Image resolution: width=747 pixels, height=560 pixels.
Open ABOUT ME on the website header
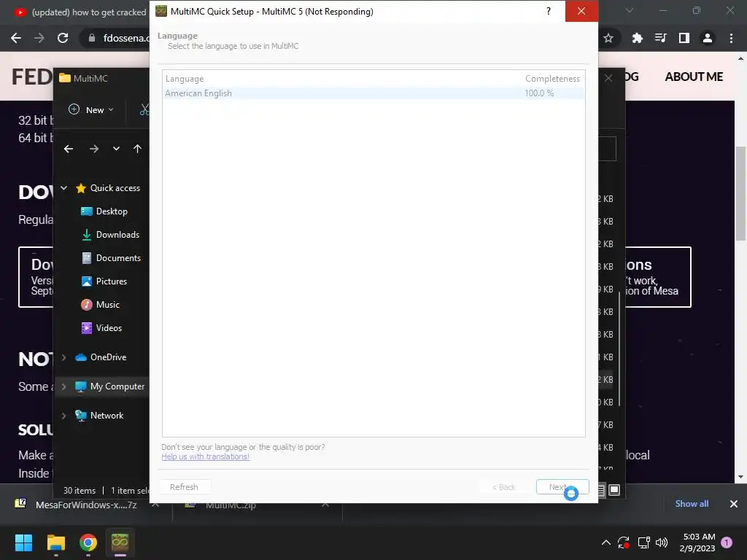tap(694, 77)
